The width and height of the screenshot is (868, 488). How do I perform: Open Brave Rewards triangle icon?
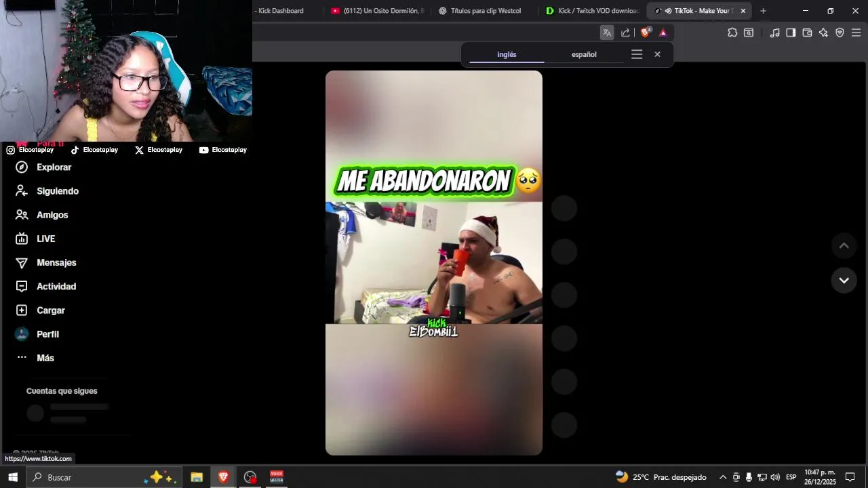pyautogui.click(x=663, y=33)
